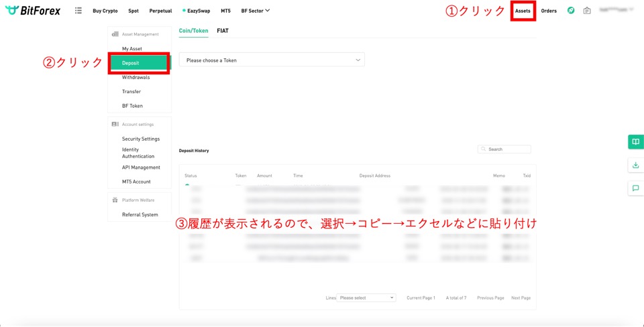Open My Asset in the sidebar
Image resolution: width=644 pixels, height=327 pixels.
(132, 49)
